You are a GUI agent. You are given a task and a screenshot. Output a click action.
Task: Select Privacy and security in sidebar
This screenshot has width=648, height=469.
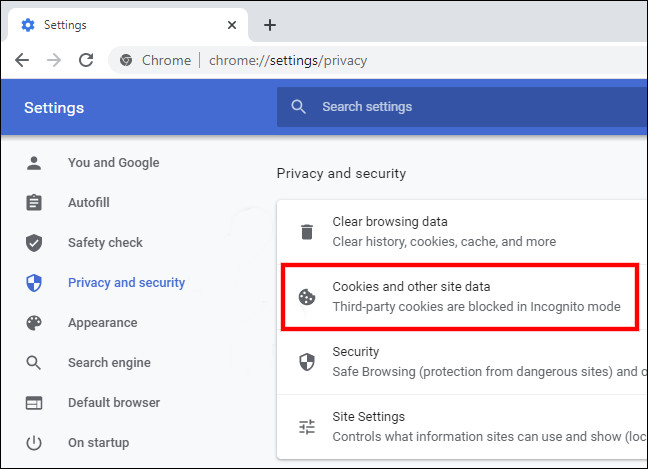click(x=126, y=283)
